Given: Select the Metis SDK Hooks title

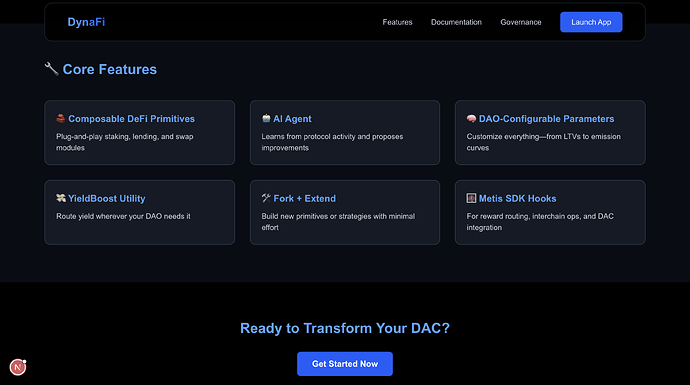Looking at the screenshot, I should 518,198.
